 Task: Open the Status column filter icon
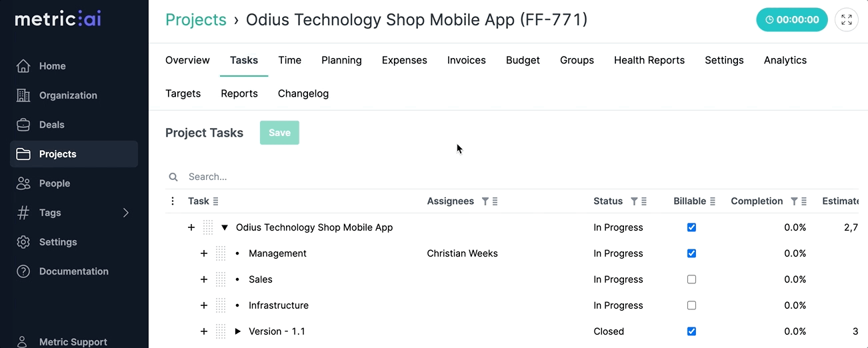tap(634, 201)
